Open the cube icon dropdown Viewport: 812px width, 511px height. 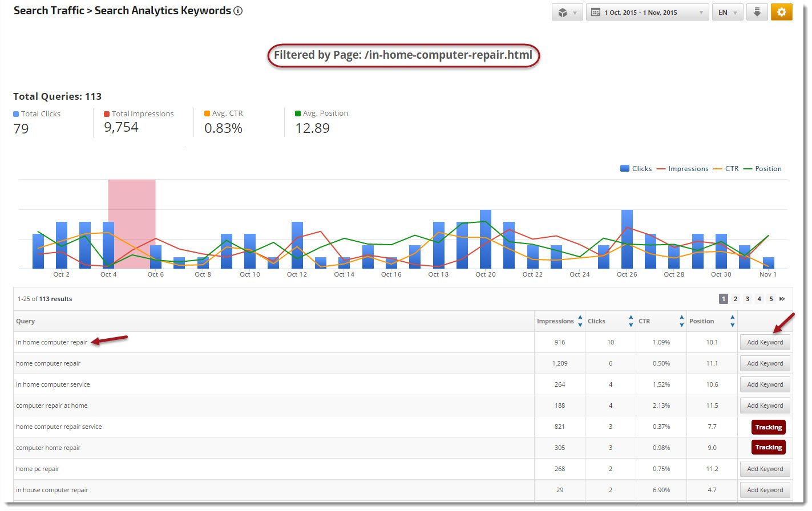tap(567, 12)
